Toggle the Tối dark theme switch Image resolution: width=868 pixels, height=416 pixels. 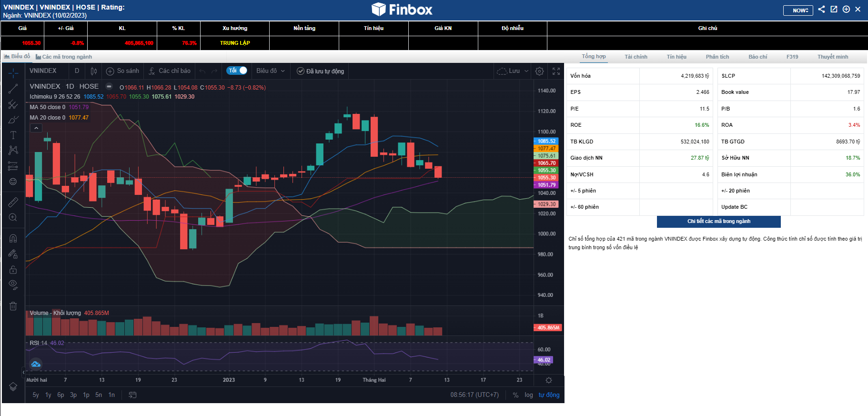click(x=237, y=71)
